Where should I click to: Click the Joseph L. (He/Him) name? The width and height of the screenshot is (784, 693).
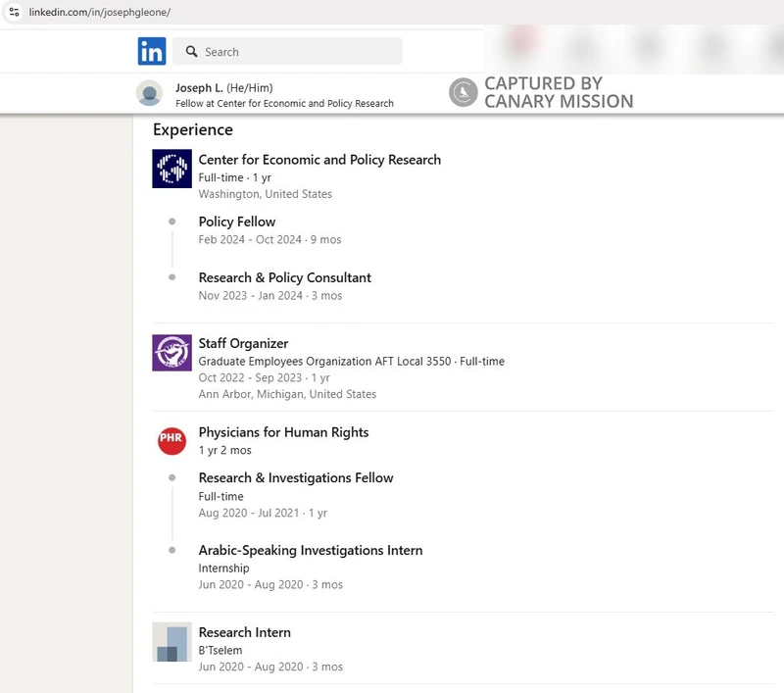pos(224,88)
